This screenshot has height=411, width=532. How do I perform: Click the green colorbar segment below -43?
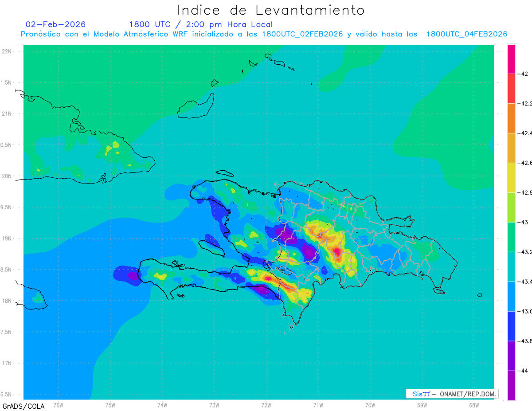511,237
